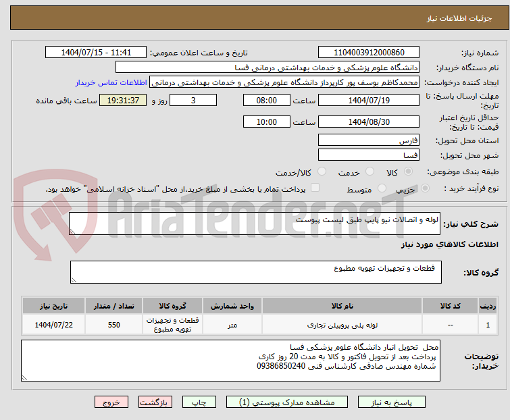This screenshot has width=510, height=420.
Task: Click the بازگشت back button
Action: point(155,402)
